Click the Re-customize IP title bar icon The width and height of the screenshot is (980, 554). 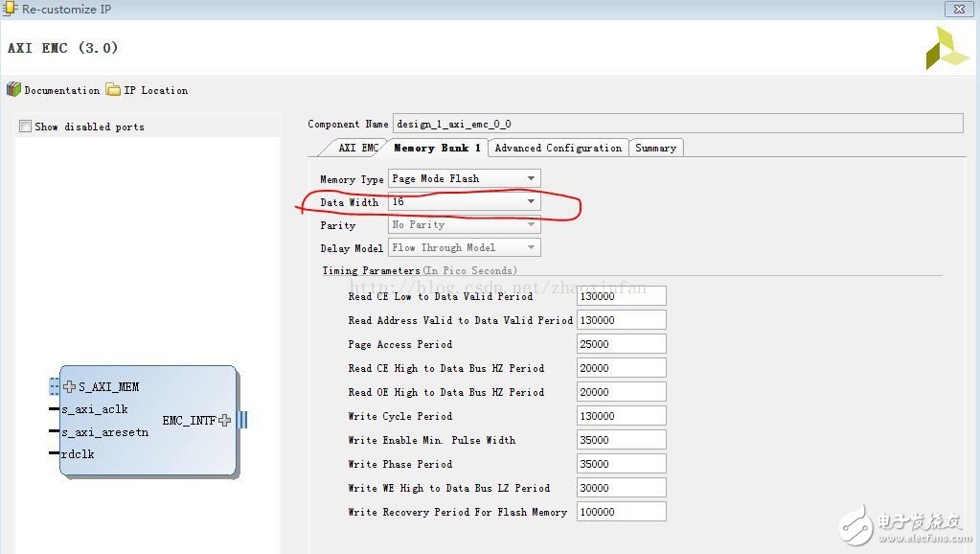point(10,9)
